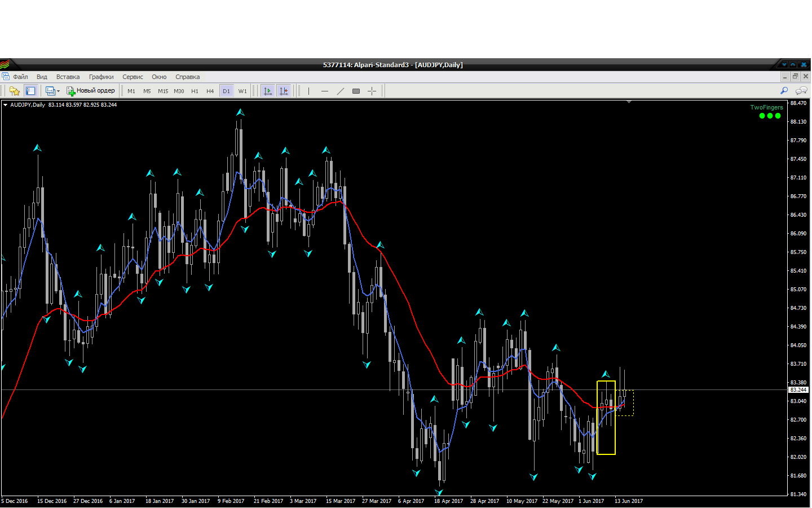Open the Сервис menu
812x508 pixels.
pyautogui.click(x=133, y=77)
